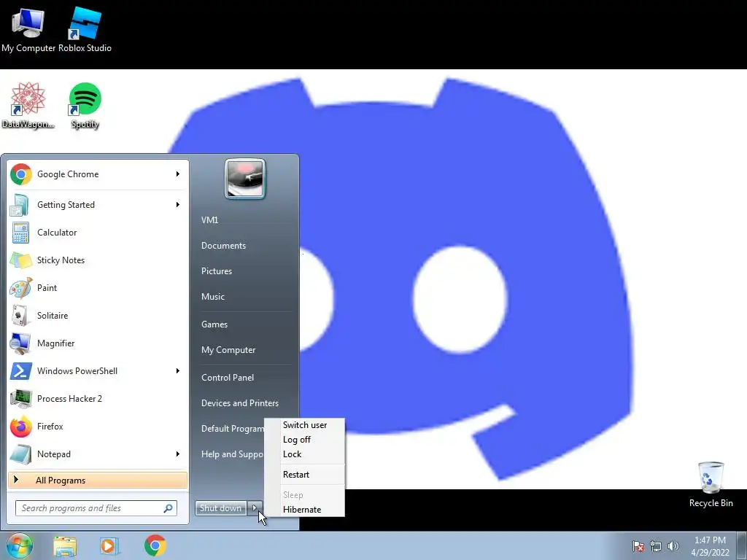This screenshot has height=560, width=747.
Task: Click the Windows Start orb
Action: [20, 545]
